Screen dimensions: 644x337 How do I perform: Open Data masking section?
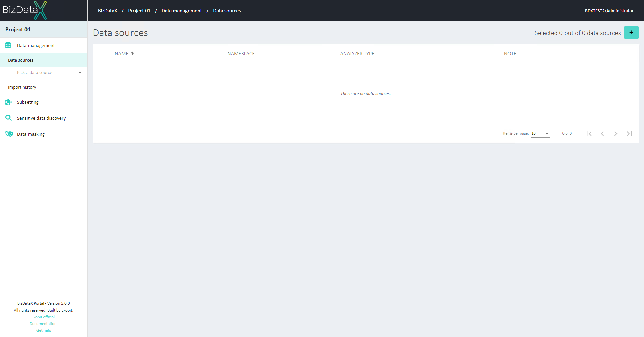[44, 134]
